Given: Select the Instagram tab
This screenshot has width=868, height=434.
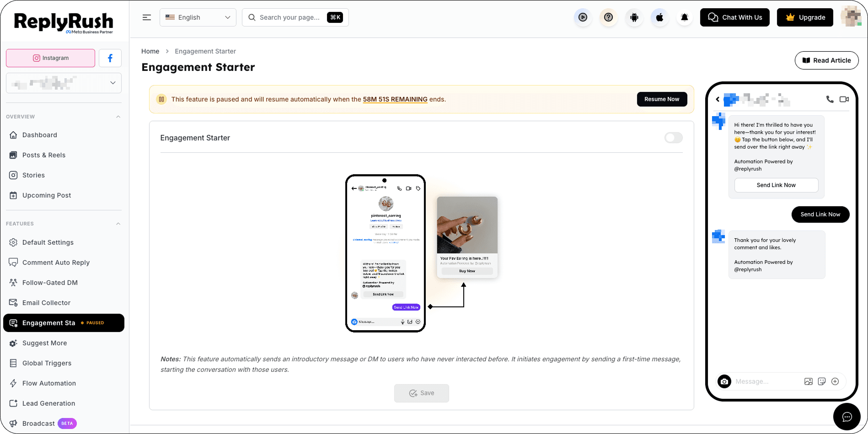Looking at the screenshot, I should pyautogui.click(x=51, y=58).
